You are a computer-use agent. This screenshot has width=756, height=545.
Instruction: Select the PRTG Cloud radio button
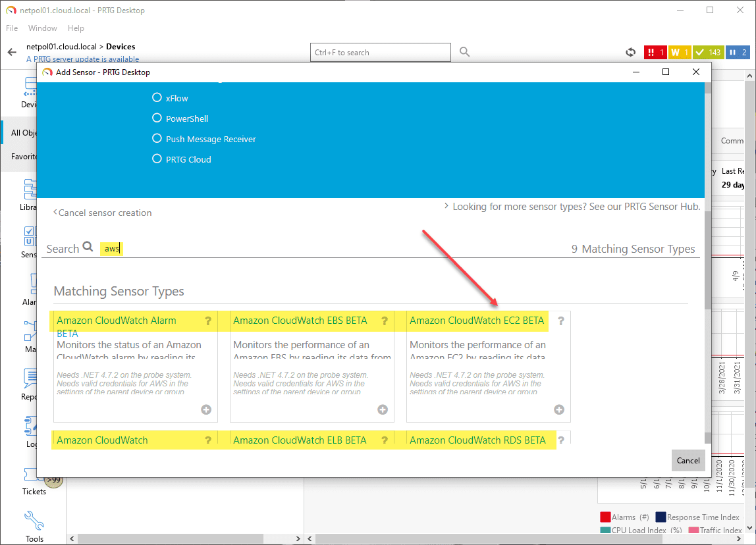[157, 159]
